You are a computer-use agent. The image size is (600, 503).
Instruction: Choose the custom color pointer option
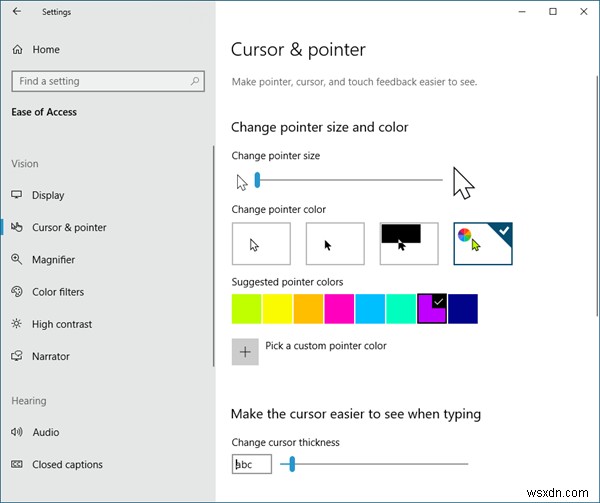point(483,244)
